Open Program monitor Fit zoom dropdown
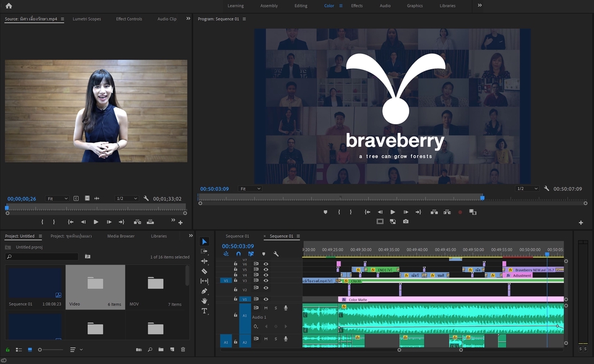The width and height of the screenshot is (594, 364). (250, 188)
